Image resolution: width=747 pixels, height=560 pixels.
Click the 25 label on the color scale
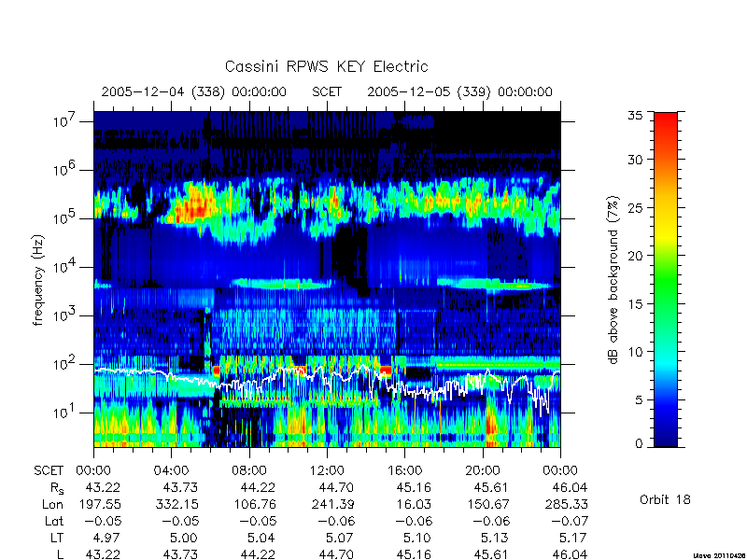point(635,208)
